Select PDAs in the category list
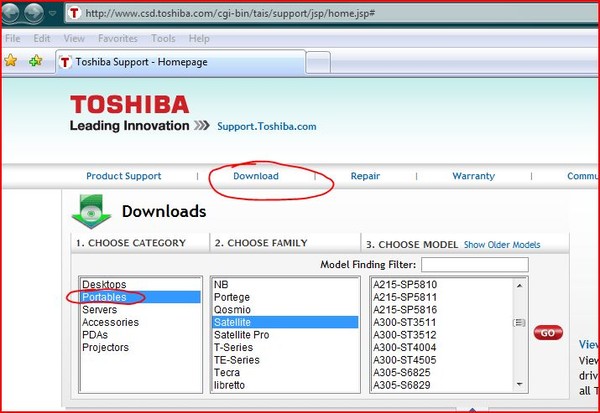This screenshot has width=600, height=413. tap(140, 335)
